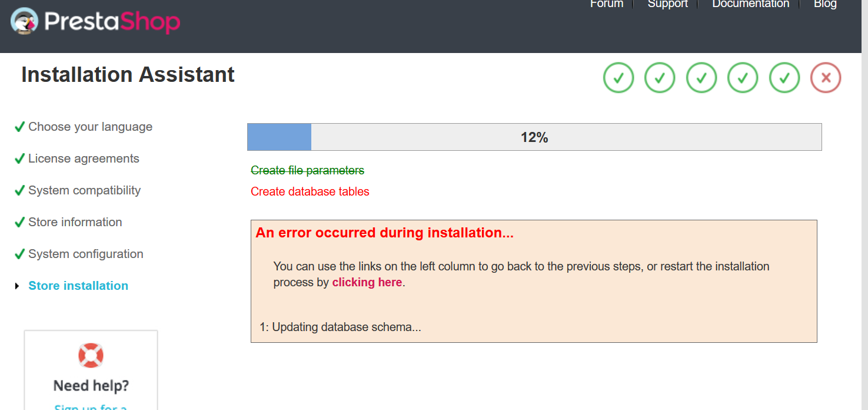Restart installation via clicking here link
868x410 pixels.
pos(367,282)
